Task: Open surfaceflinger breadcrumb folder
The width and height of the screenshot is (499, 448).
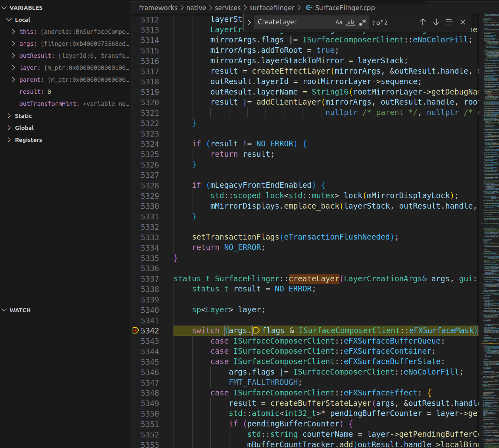Action: point(272,8)
